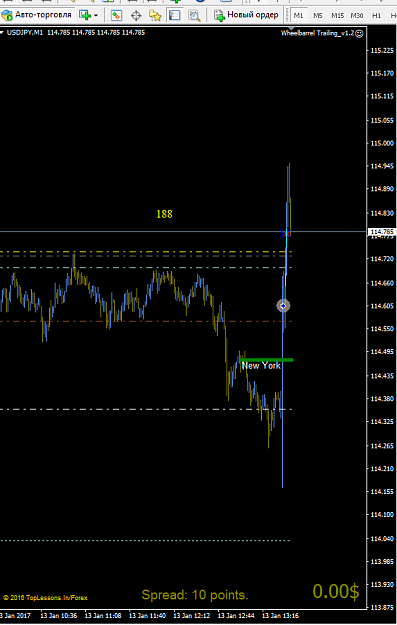Open the new chart dropdown arrow
Screen dimensions: 397x625
[96, 16]
